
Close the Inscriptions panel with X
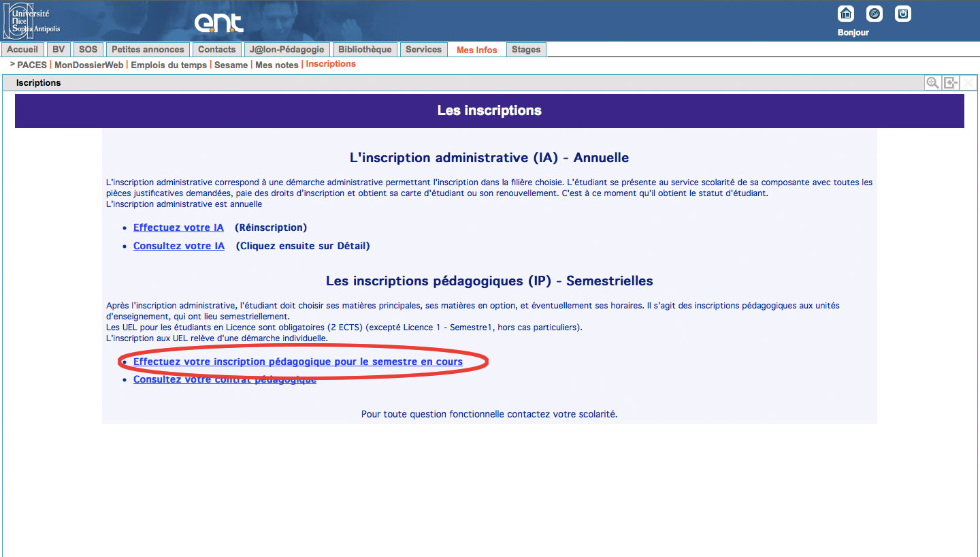[x=968, y=83]
